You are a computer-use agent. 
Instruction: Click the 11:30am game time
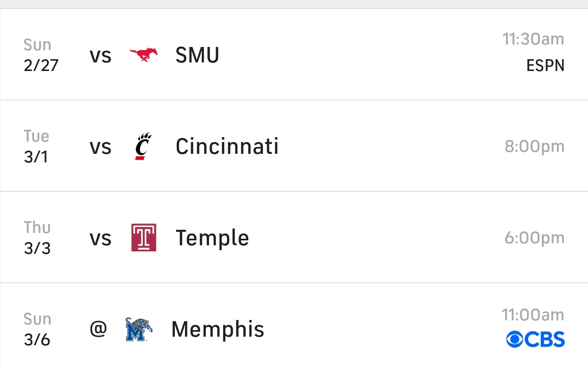coord(533,39)
